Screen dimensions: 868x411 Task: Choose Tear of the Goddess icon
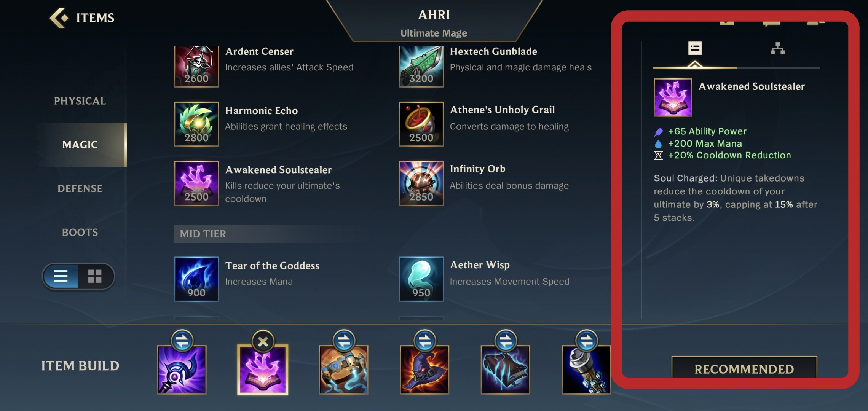(196, 279)
